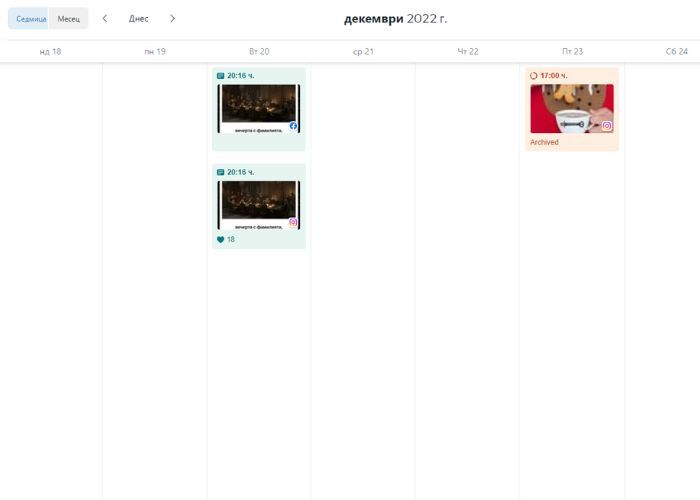
Task: Click Instagram badge on Tuesday's second post
Action: 293,222
